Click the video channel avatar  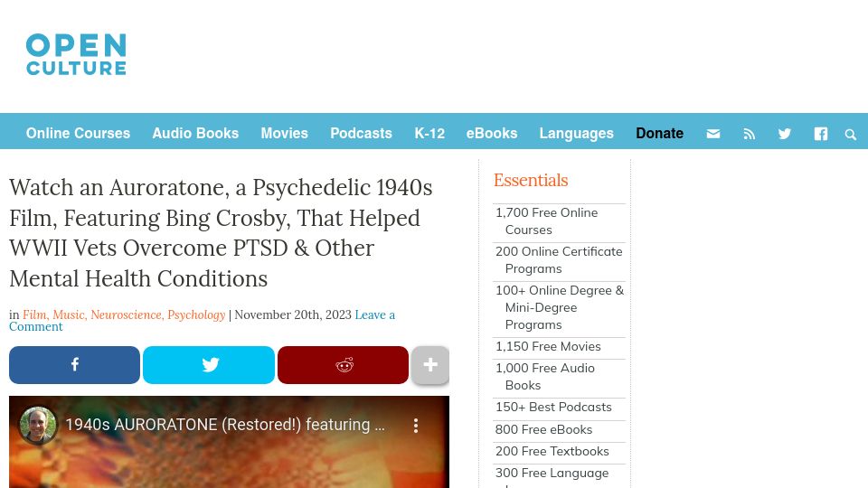point(38,425)
